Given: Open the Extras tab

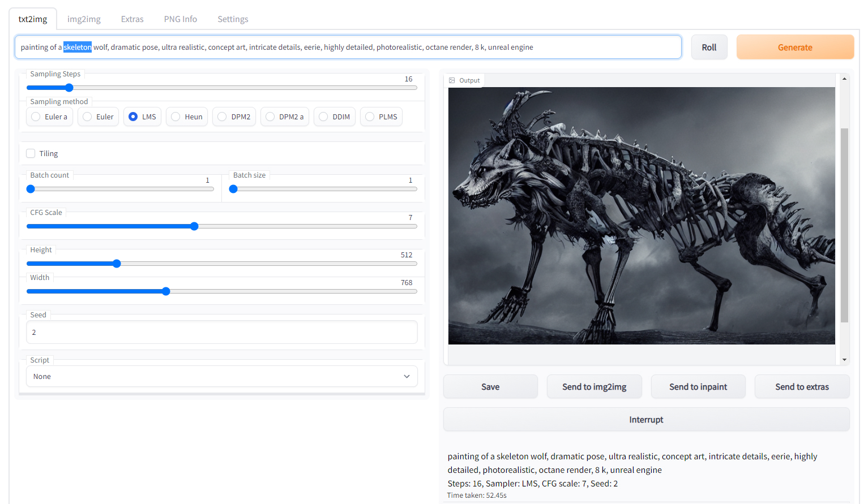Looking at the screenshot, I should 132,19.
